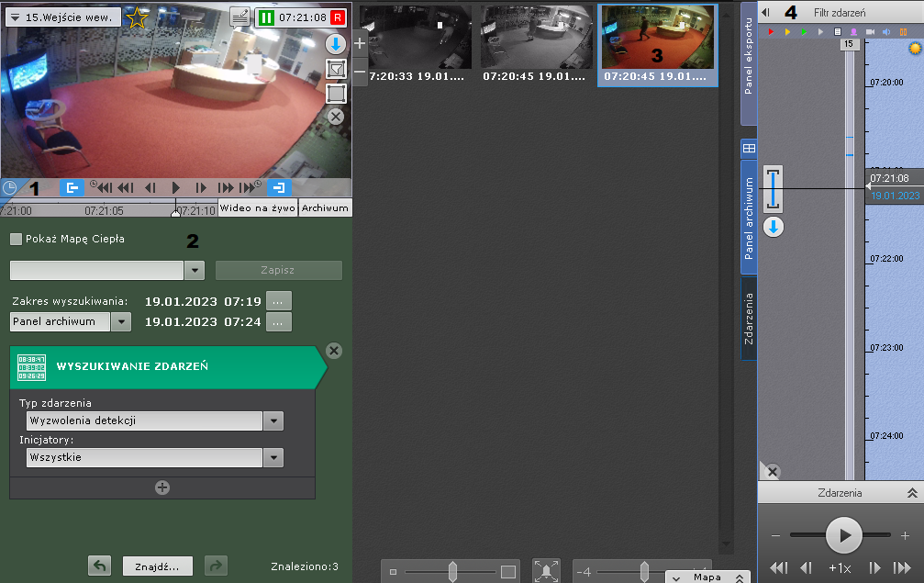Click the green pause indicator beside 07:21:08
Viewport: 924px width, 583px height.
pos(266,17)
